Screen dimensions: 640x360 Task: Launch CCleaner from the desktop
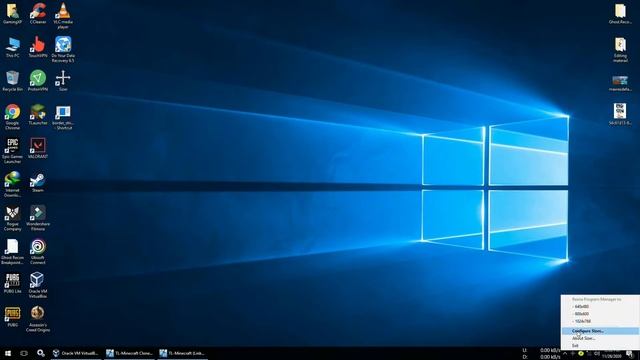38,13
